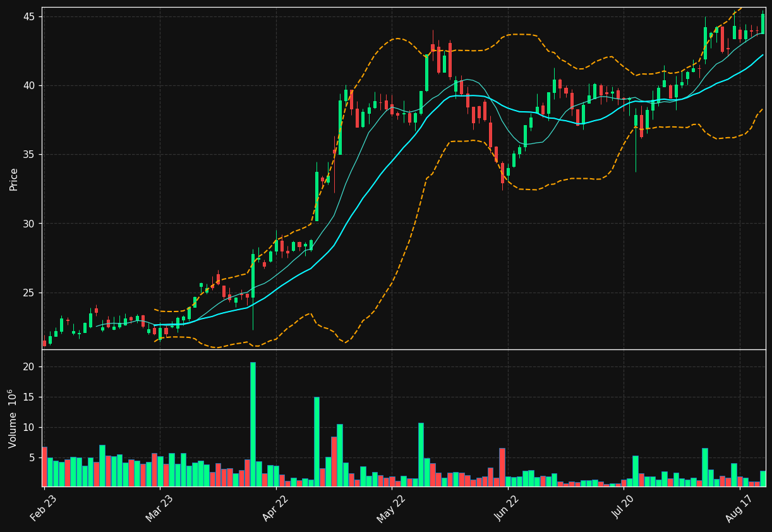Click the price tick value 30
772x532 pixels.
click(30, 224)
